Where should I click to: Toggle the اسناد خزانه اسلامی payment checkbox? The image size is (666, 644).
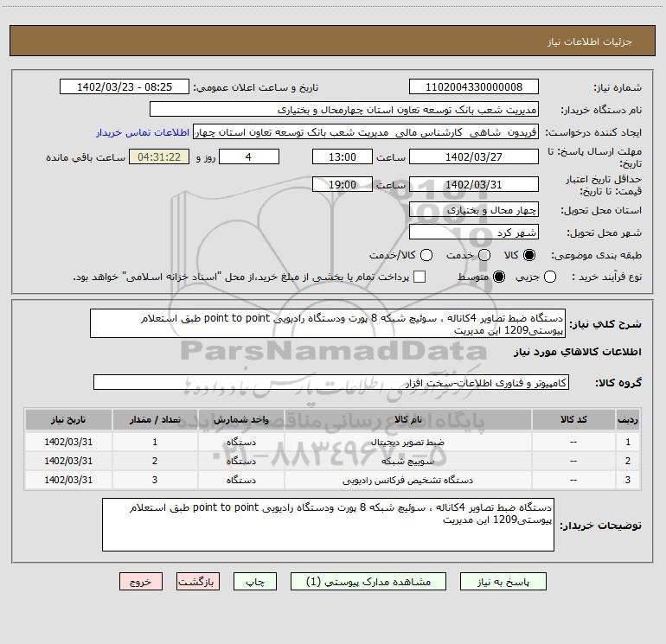419,277
